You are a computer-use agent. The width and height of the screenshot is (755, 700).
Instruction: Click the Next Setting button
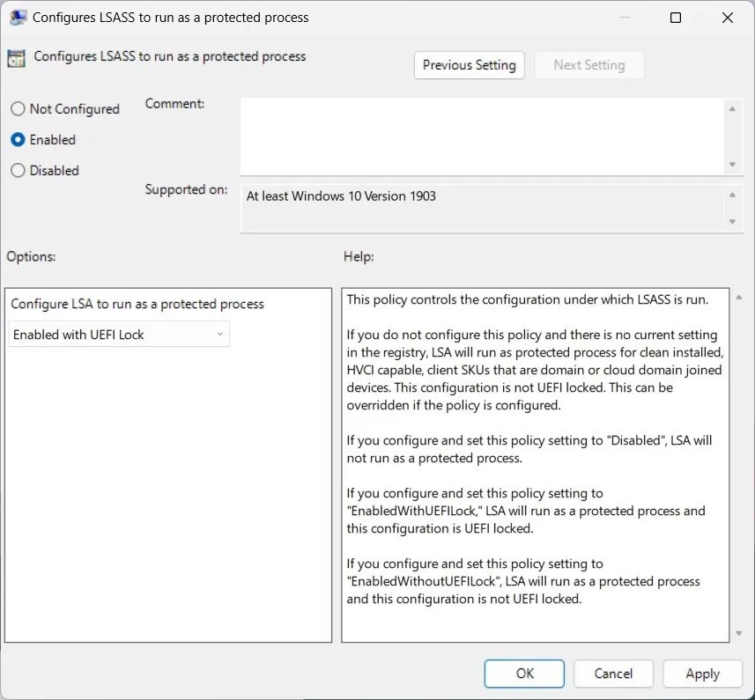[x=588, y=64]
